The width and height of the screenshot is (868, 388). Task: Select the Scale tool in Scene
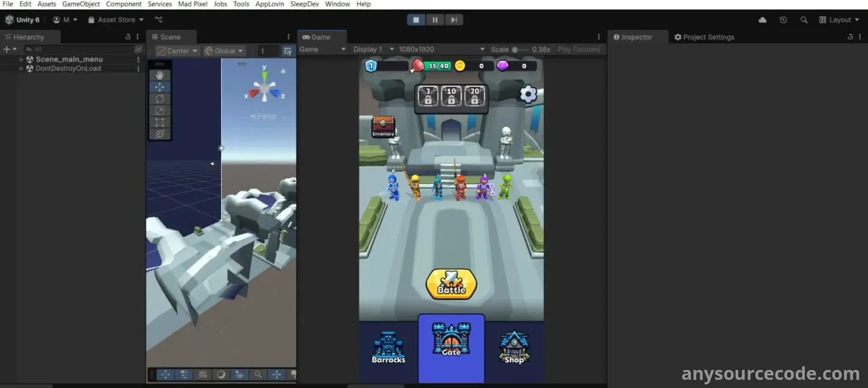[160, 110]
